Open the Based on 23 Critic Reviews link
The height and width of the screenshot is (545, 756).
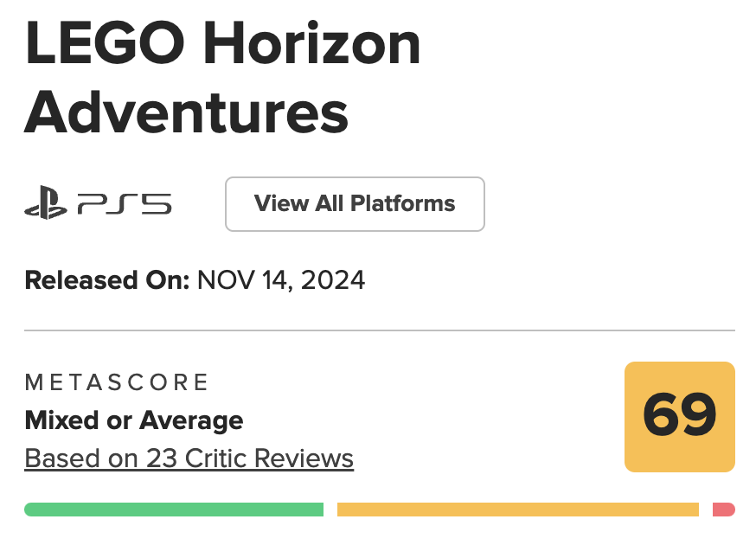point(189,458)
